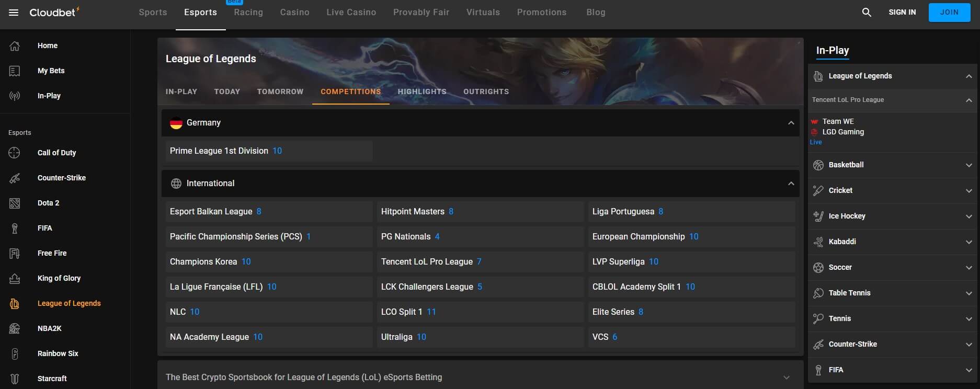This screenshot has height=389, width=980.
Task: Click the Call of Duty crosshair icon
Action: (x=15, y=153)
